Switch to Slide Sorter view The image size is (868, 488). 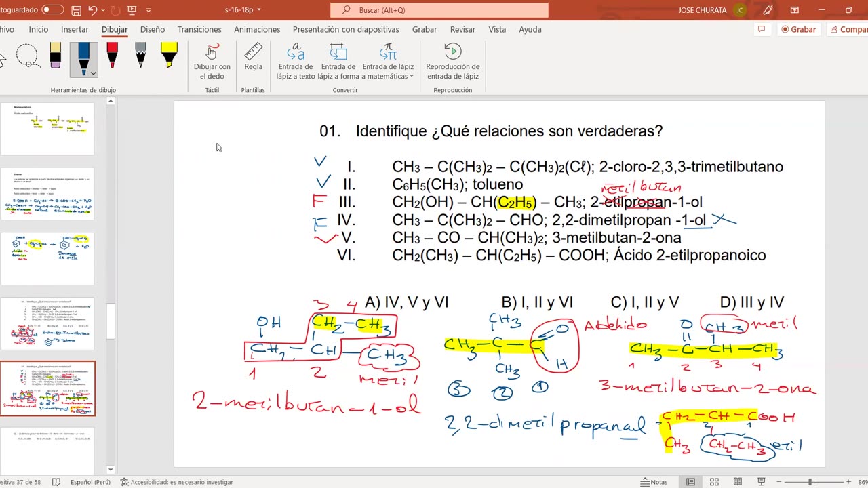coord(714,482)
